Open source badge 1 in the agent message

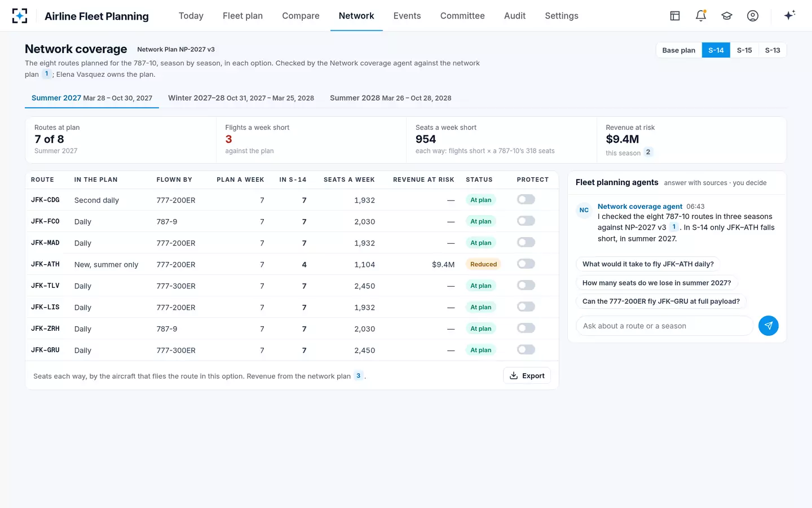point(673,227)
